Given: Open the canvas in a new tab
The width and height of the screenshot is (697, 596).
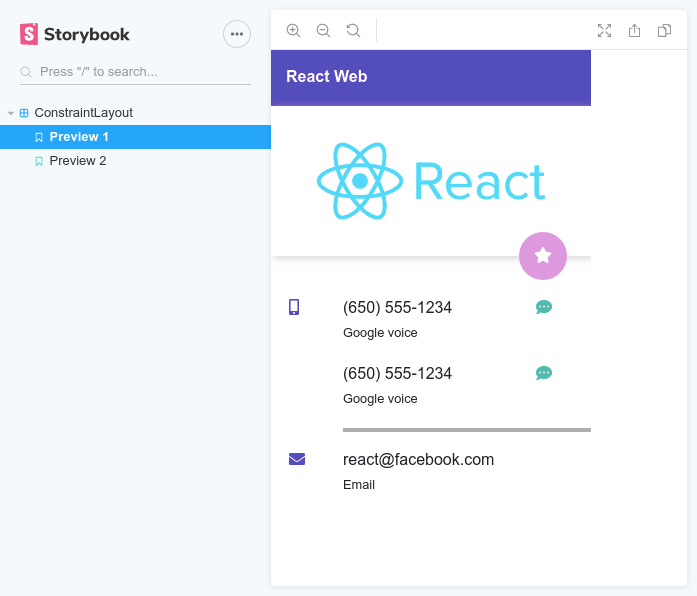Looking at the screenshot, I should tap(634, 30).
